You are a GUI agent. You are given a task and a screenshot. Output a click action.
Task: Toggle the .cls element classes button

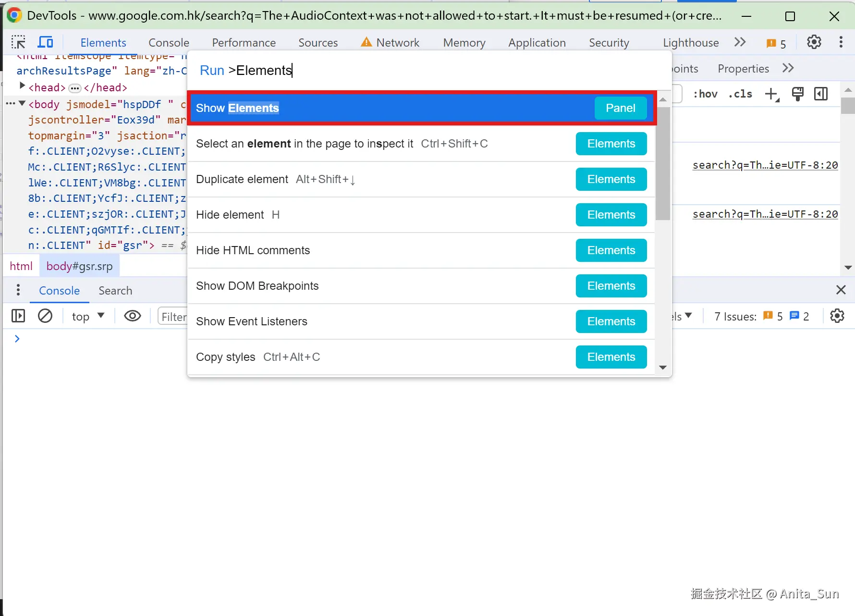740,94
